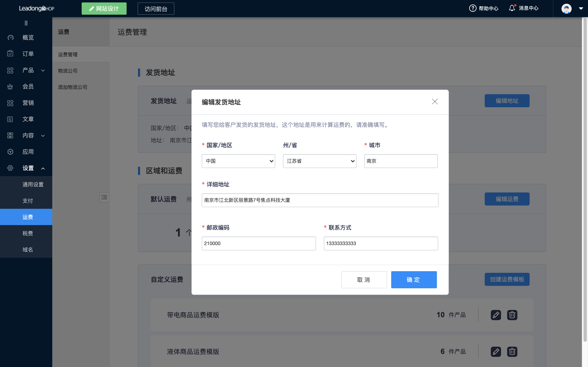Viewport: 588px width, 367px height.
Task: Switch to the 物流公司 tab
Action: 68,71
